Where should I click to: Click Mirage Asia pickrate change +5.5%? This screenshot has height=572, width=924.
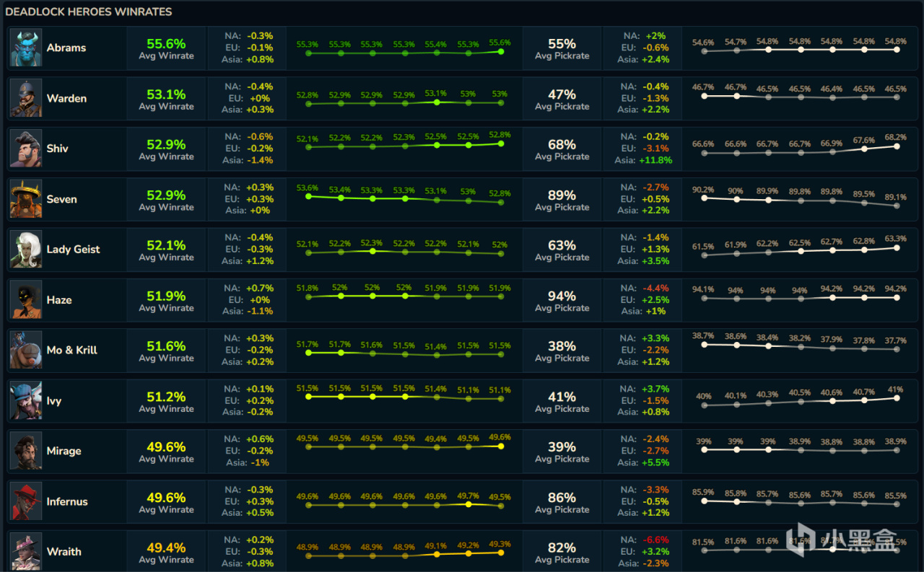(x=655, y=462)
